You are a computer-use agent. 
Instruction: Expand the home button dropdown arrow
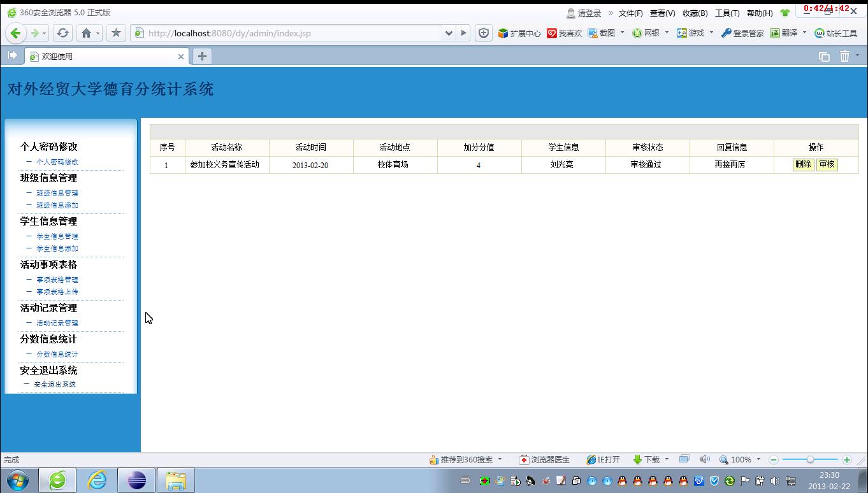click(x=98, y=33)
